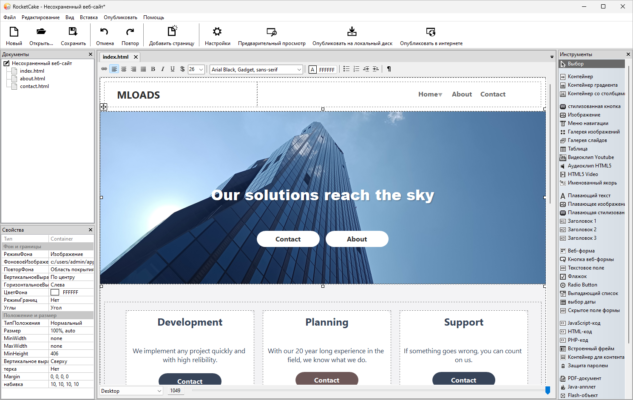The height and width of the screenshot is (400, 633).
Task: Open Настройки gear button
Action: click(217, 36)
